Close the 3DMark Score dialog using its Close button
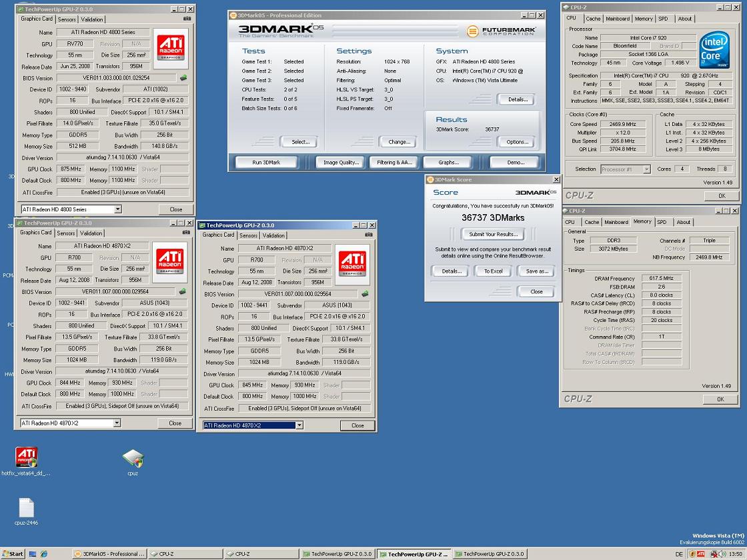The height and width of the screenshot is (560, 747). coord(536,291)
